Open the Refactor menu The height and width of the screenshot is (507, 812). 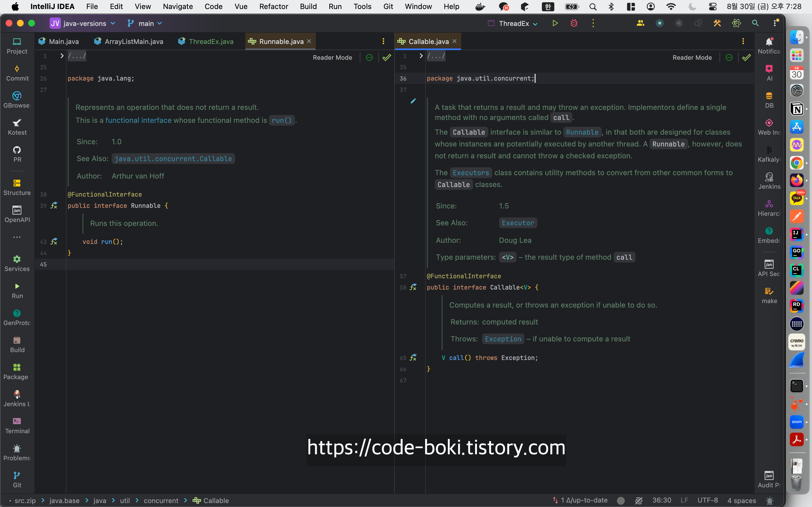pos(273,6)
